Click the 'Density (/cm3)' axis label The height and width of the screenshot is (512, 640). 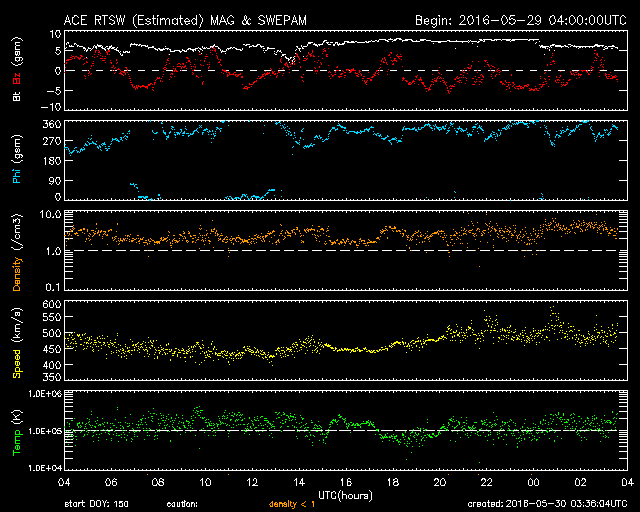point(17,252)
